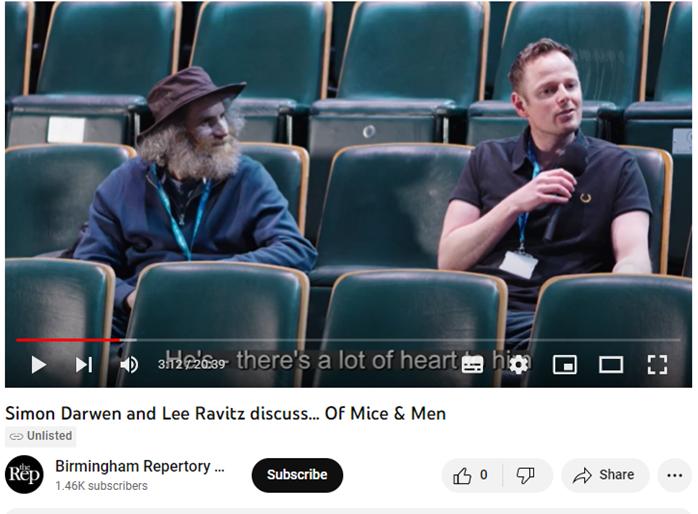Skip to the next video

click(x=84, y=365)
